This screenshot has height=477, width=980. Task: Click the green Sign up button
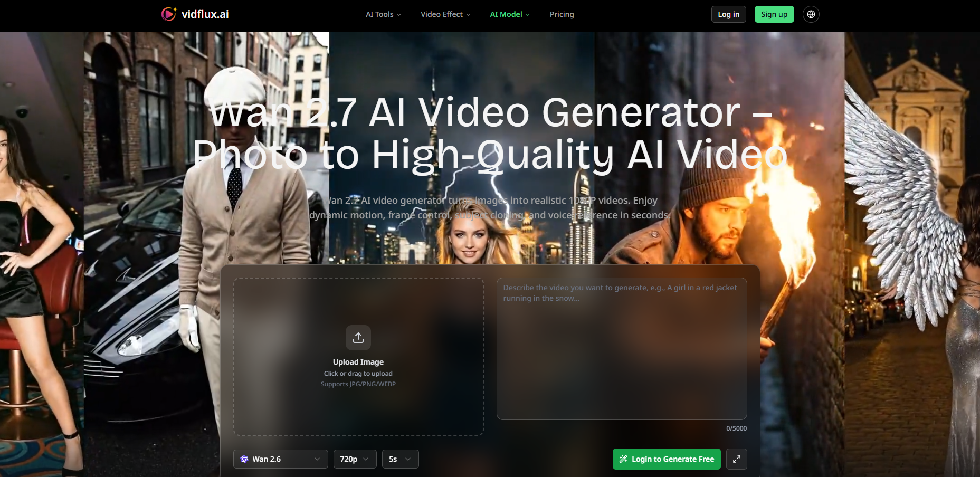coord(774,14)
